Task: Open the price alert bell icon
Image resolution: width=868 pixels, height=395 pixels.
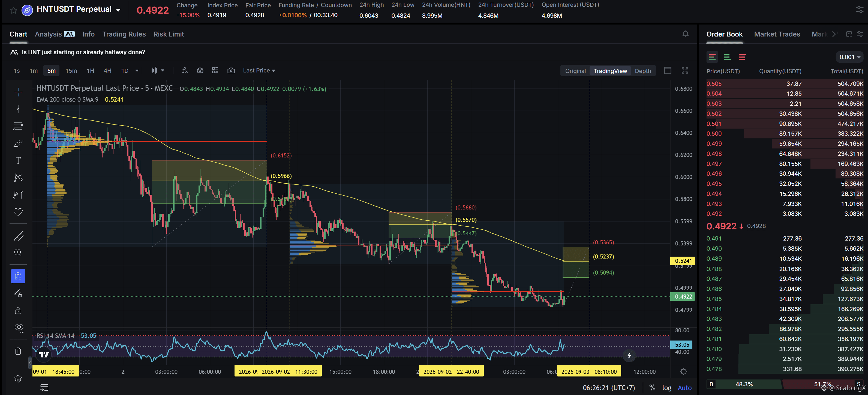Action: 685,34
